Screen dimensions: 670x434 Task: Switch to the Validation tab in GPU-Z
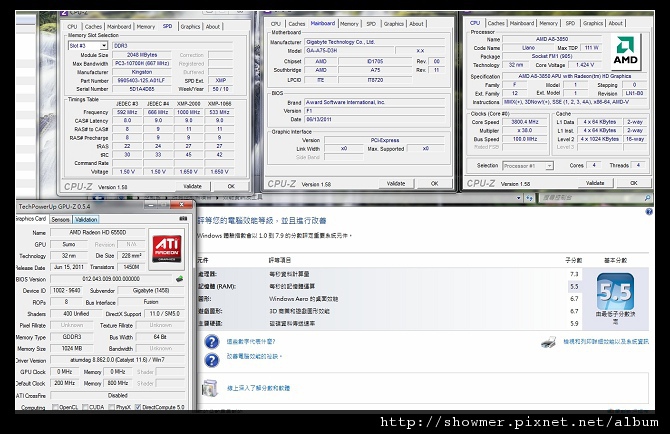(86, 220)
